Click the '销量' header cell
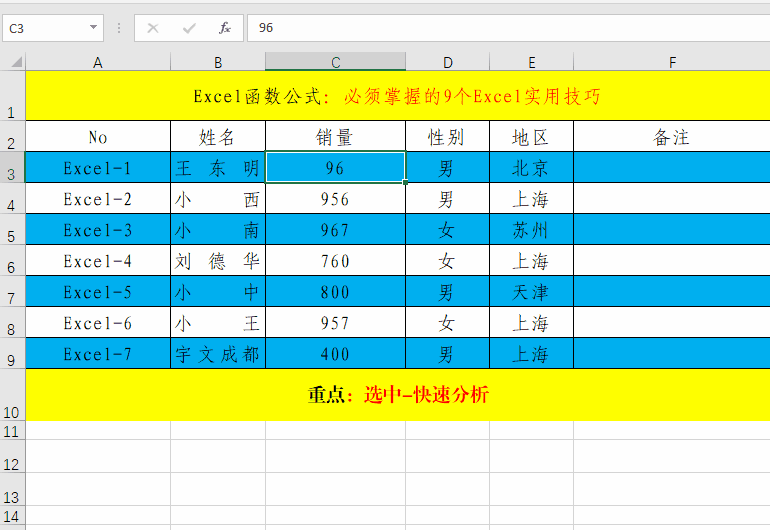 tap(335, 136)
